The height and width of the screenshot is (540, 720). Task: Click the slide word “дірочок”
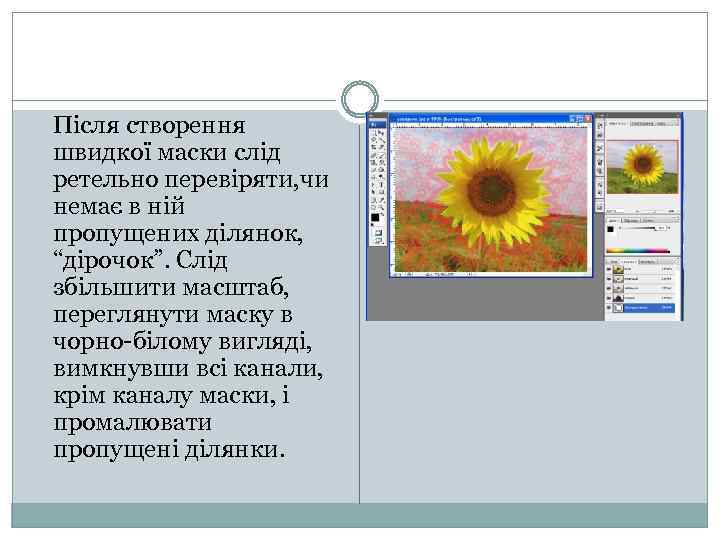click(108, 261)
